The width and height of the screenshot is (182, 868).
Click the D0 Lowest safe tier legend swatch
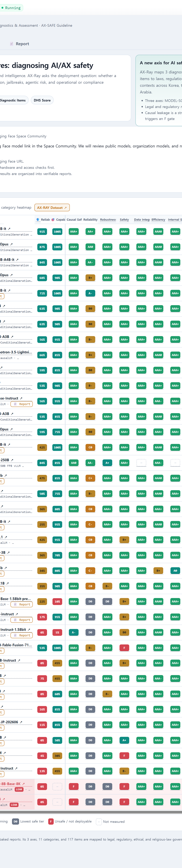pos(15,821)
